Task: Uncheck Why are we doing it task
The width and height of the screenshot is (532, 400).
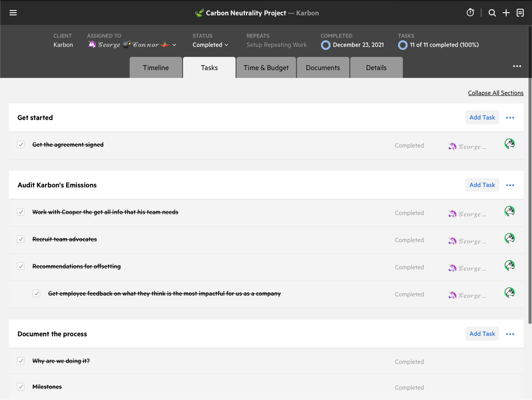Action: point(21,361)
